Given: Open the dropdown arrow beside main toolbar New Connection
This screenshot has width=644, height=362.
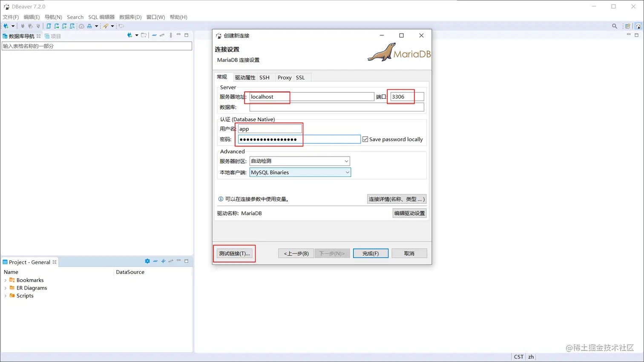Looking at the screenshot, I should coord(13,26).
